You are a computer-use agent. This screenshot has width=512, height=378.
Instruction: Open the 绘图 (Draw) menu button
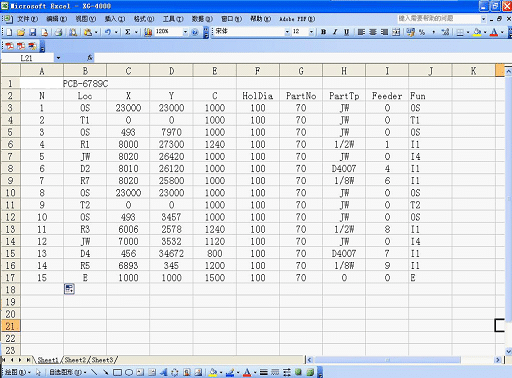[17, 372]
